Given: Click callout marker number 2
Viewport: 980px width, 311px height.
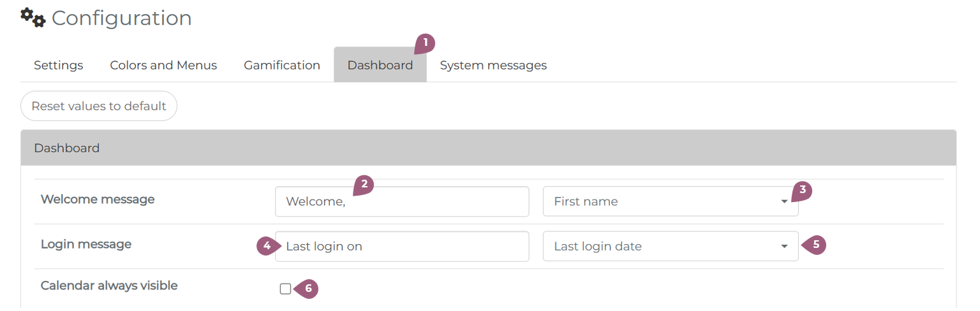Looking at the screenshot, I should (364, 184).
